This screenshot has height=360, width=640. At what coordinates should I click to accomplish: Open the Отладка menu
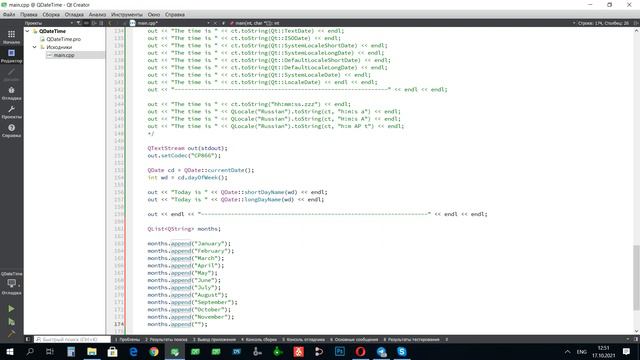pos(74,14)
